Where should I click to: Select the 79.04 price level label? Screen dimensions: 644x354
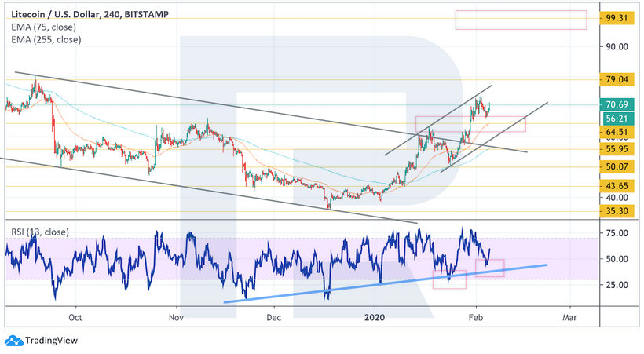point(617,79)
